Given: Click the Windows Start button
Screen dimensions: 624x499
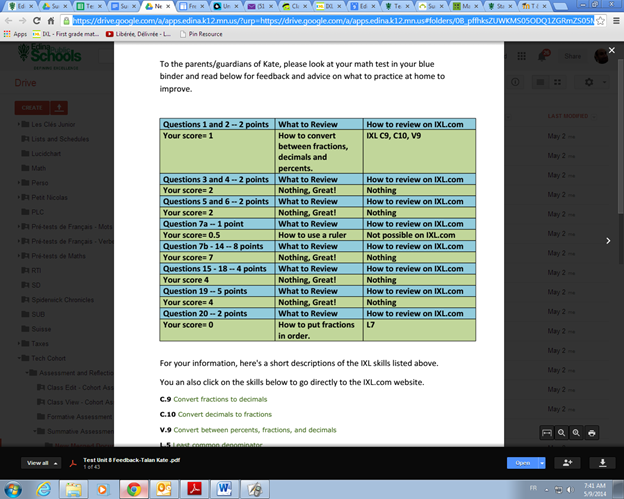Looking at the screenshot, I should [13, 489].
